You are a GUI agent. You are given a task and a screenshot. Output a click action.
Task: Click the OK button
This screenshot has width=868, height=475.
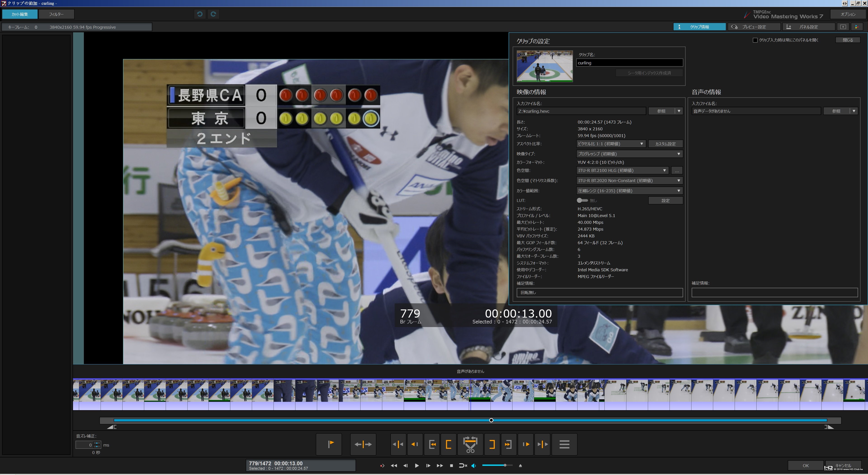click(805, 466)
